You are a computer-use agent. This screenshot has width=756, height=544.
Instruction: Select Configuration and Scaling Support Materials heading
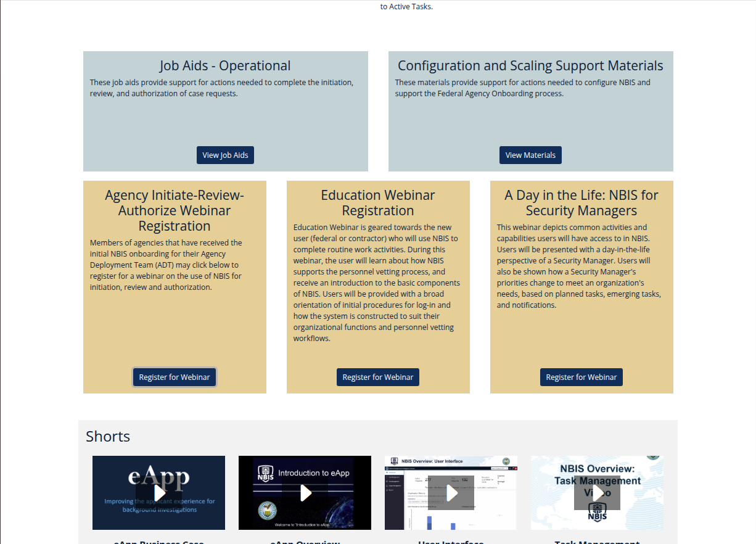(x=530, y=65)
